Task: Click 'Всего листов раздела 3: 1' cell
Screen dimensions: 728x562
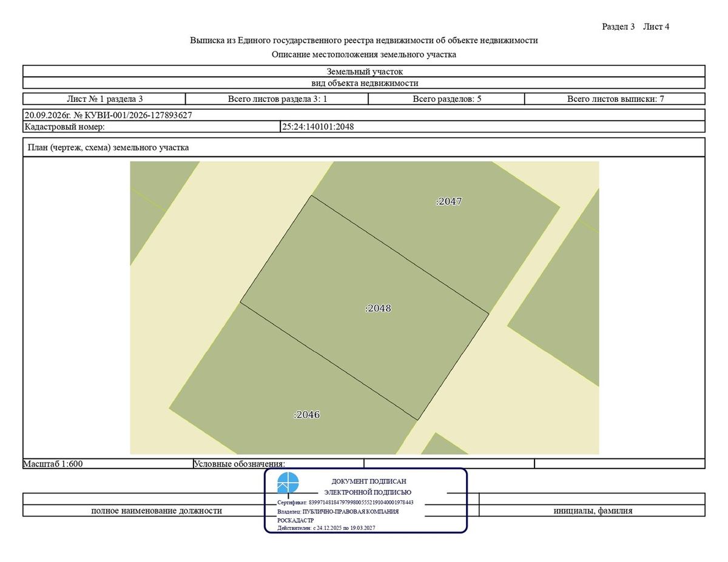Action: coord(277,99)
